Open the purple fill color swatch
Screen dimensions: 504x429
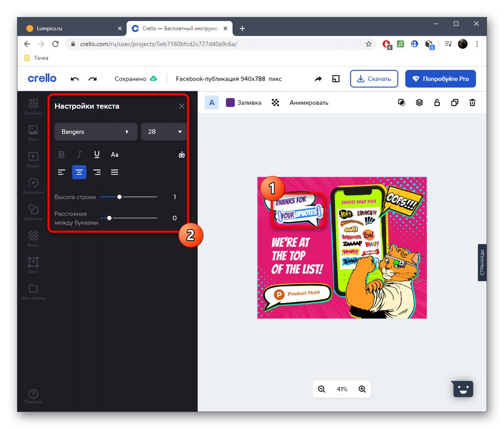click(230, 102)
